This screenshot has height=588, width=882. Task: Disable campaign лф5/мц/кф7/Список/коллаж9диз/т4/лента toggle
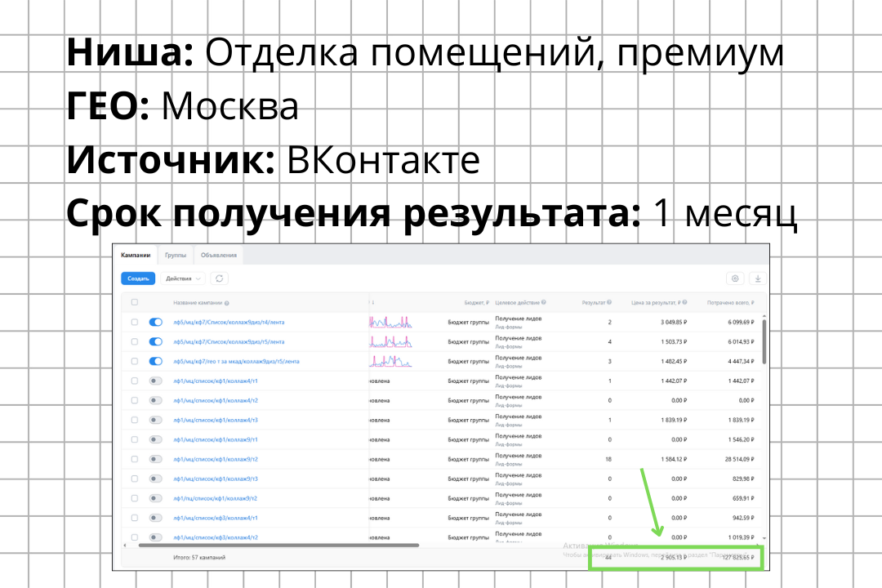pos(156,323)
